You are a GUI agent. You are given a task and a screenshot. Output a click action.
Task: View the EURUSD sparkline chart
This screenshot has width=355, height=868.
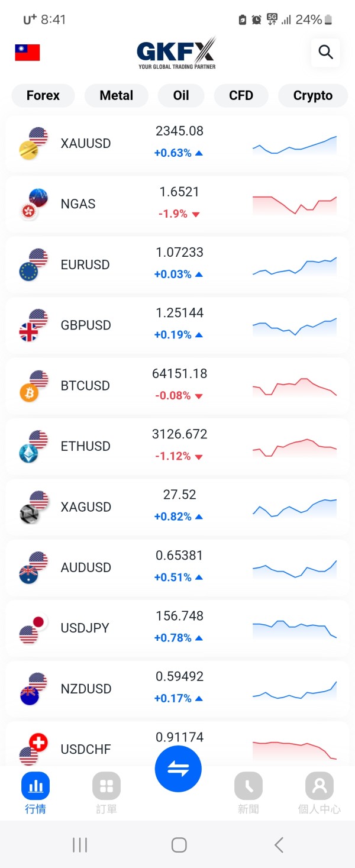[x=294, y=266]
